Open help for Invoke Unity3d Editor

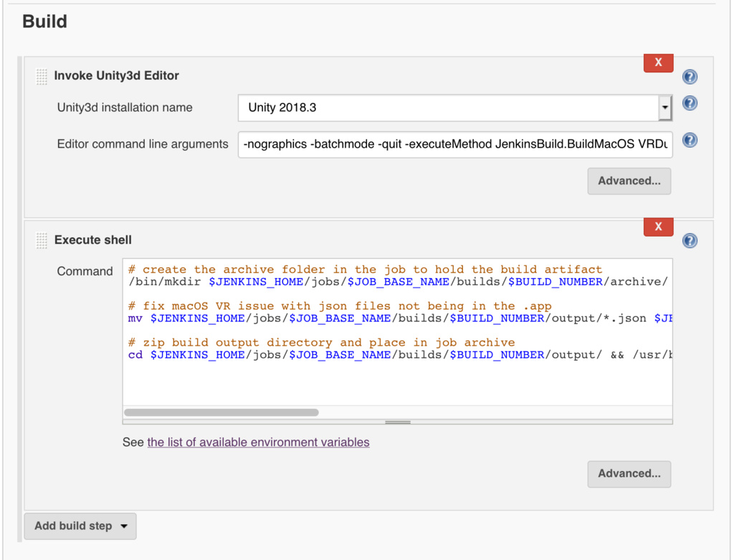690,77
